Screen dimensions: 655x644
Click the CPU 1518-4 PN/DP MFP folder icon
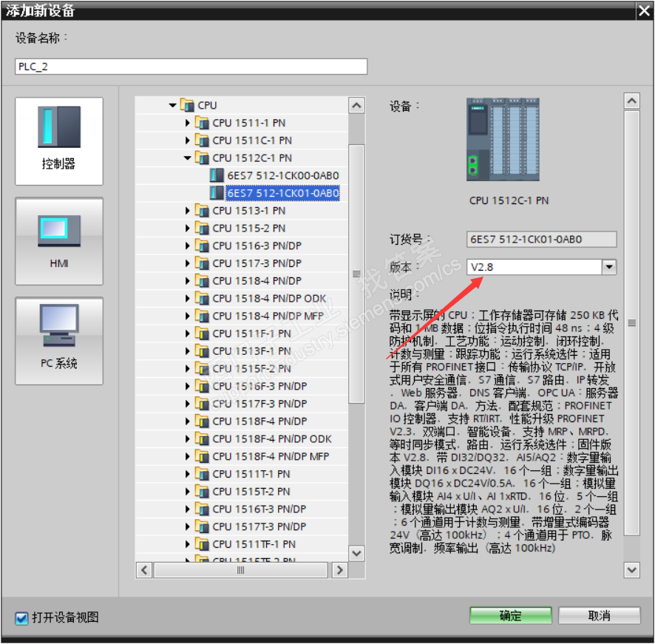point(202,316)
